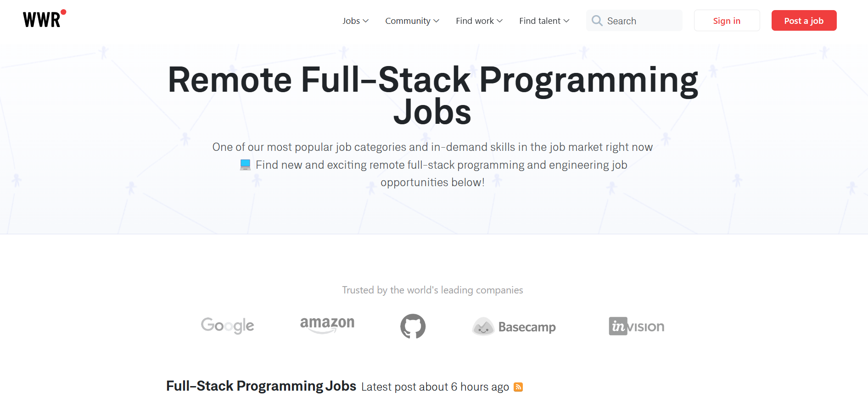Click the GitHub octocat logo
The width and height of the screenshot is (868, 398).
pyautogui.click(x=413, y=326)
